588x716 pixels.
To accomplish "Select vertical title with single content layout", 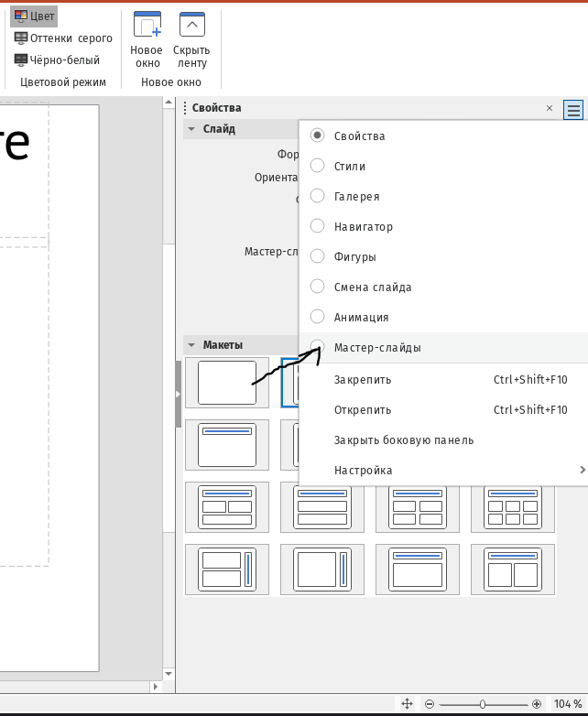I will pos(322,570).
